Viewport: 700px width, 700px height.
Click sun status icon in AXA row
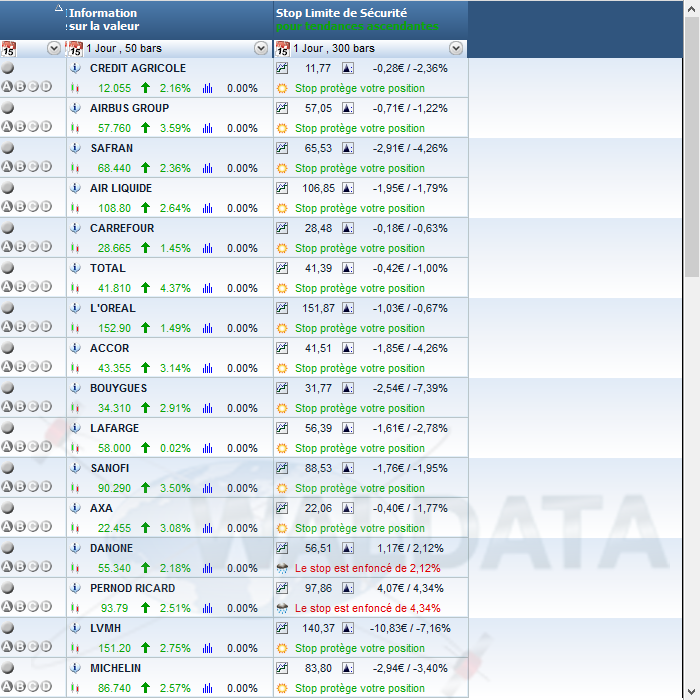(x=282, y=528)
